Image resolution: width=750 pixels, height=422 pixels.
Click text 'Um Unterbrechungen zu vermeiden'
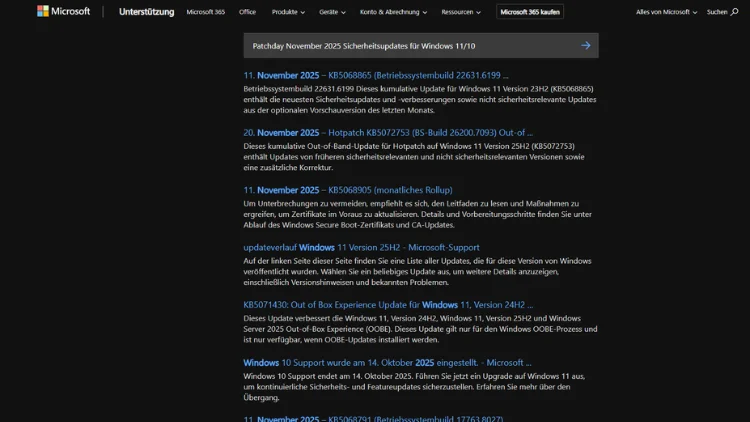tap(305, 204)
